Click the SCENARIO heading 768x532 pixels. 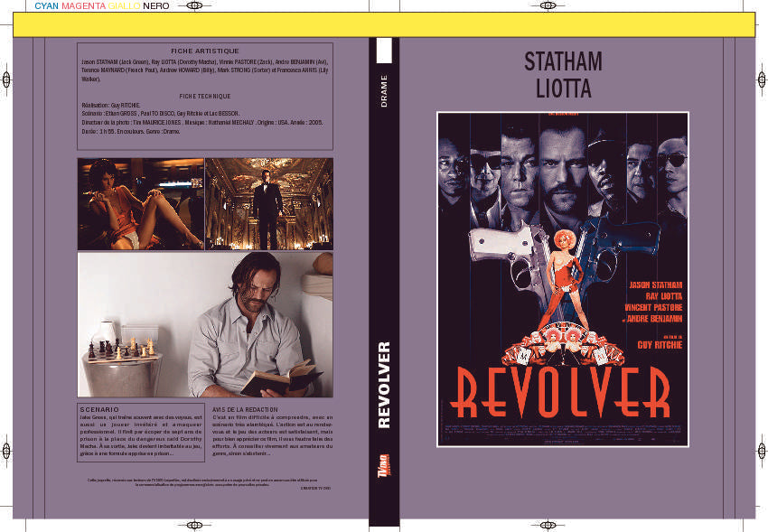tap(99, 409)
